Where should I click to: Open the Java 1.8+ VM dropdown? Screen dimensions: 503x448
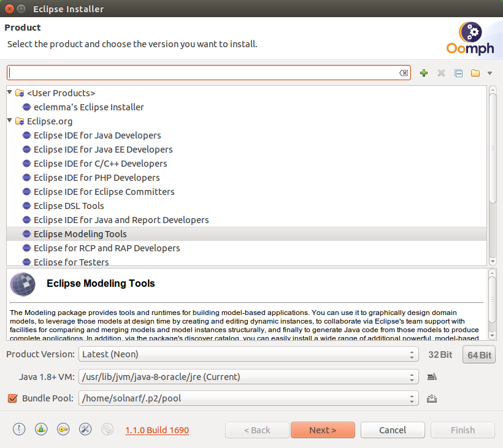click(248, 376)
